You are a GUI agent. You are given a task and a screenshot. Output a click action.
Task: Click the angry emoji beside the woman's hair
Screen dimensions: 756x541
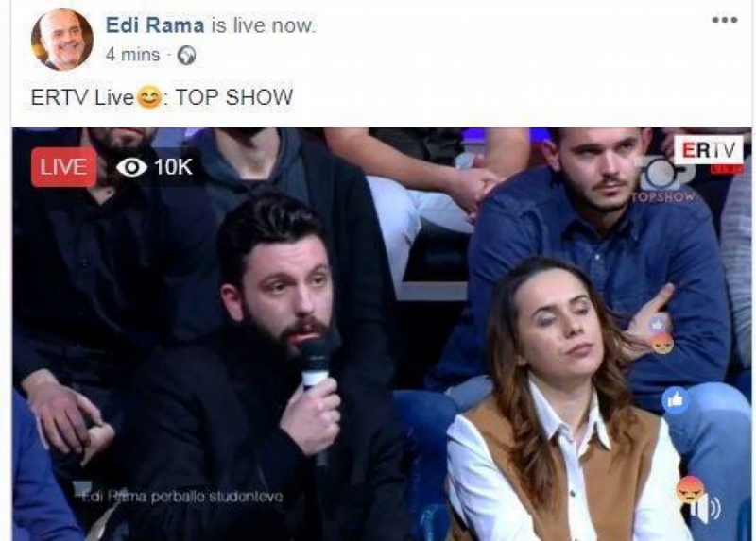pos(662,344)
